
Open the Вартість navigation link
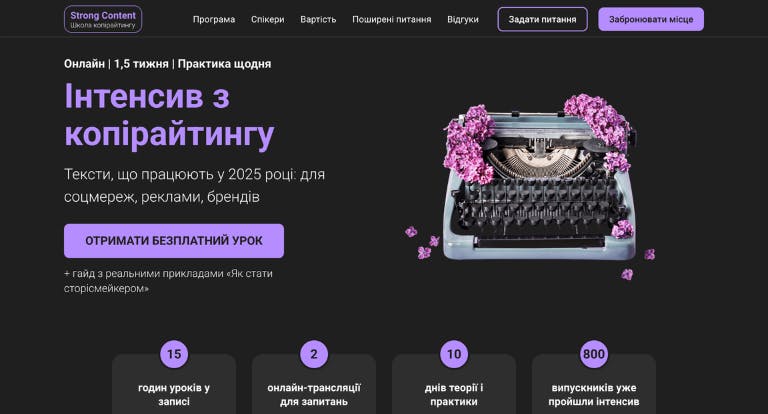[318, 20]
